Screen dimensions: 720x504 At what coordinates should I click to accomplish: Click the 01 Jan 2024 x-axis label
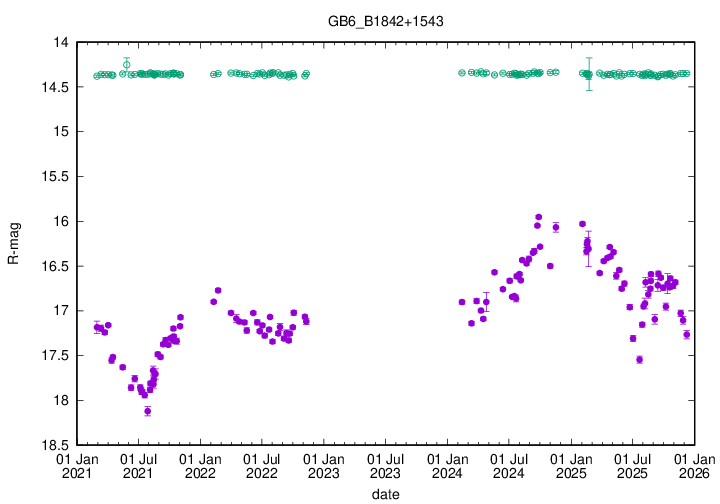pyautogui.click(x=447, y=465)
